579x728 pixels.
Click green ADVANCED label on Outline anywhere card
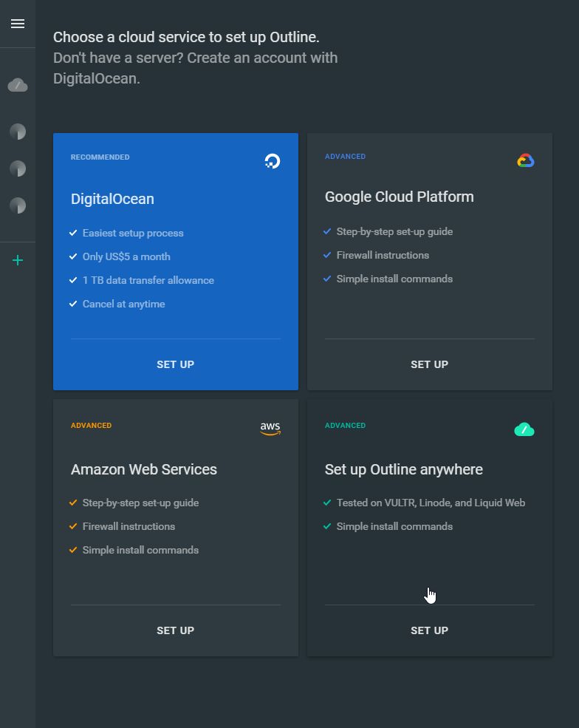(345, 425)
